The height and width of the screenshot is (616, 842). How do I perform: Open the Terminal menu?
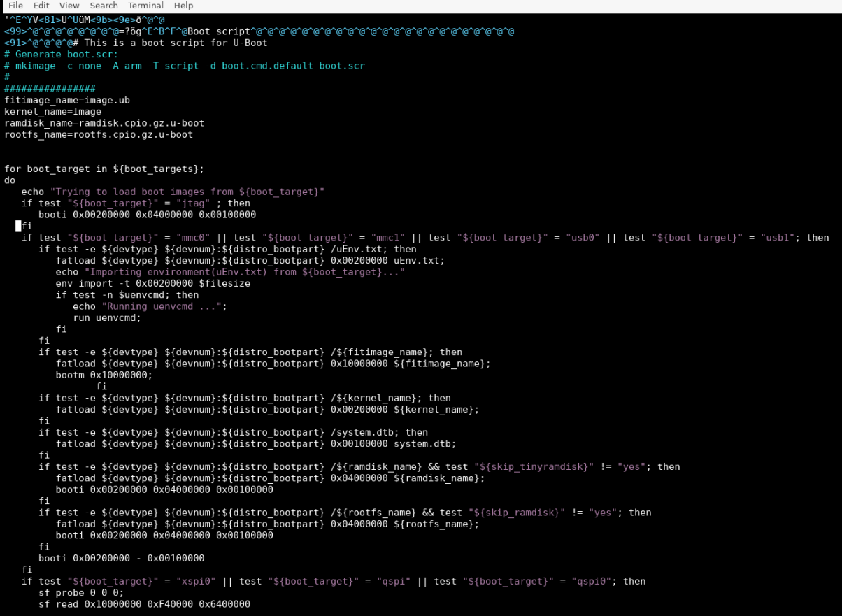click(145, 6)
